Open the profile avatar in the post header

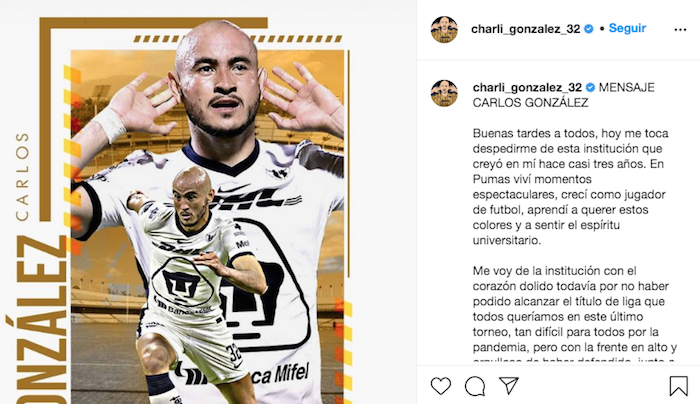[444, 29]
